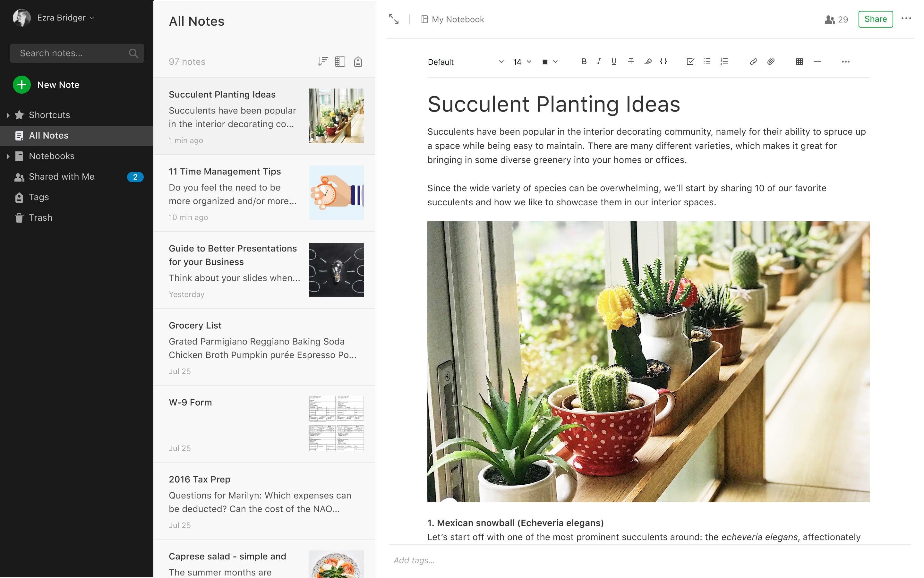This screenshot has width=924, height=578.
Task: Attach a file using the paperclip icon
Action: coord(770,62)
